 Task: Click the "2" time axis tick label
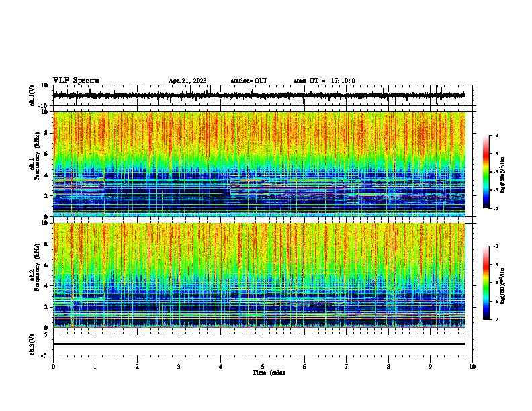click(137, 367)
